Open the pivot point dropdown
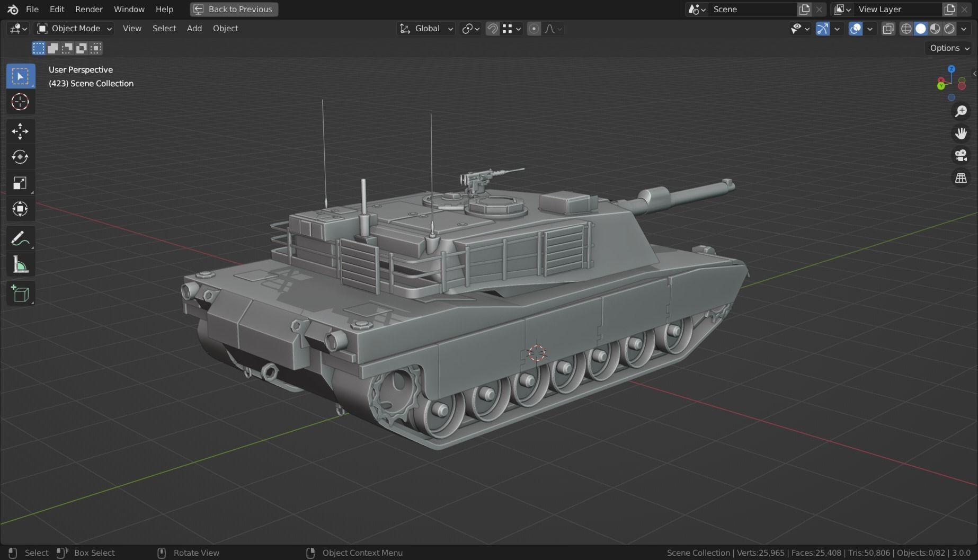This screenshot has width=978, height=560. pyautogui.click(x=470, y=29)
